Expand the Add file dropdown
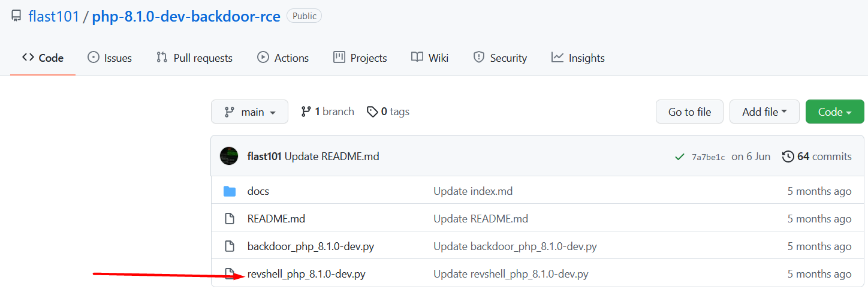Viewport: 868px width, 292px height. (x=764, y=112)
